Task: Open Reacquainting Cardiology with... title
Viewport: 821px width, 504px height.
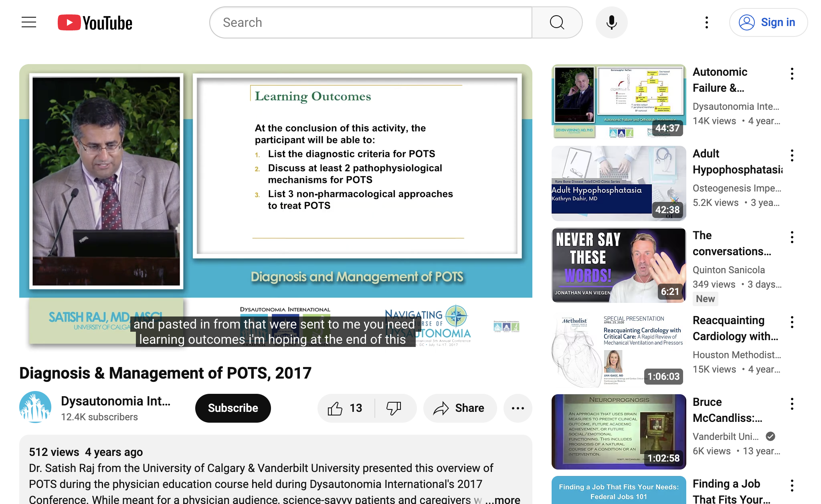Action: click(735, 328)
